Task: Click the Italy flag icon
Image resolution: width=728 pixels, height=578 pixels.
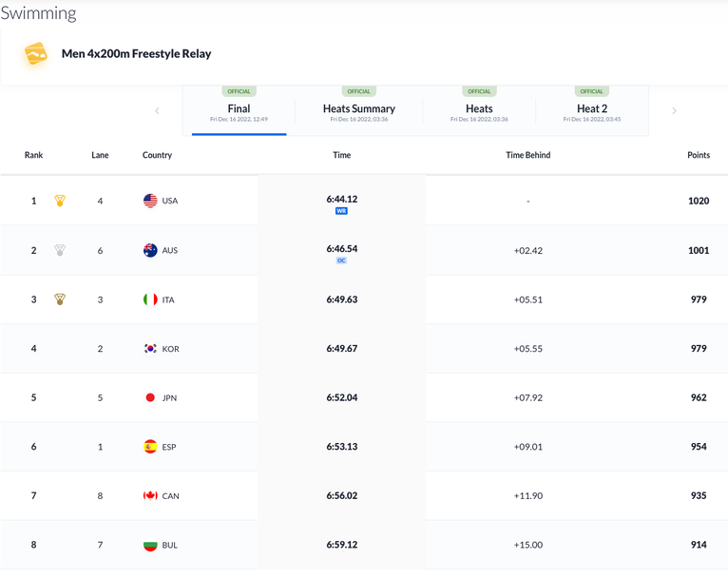Action: tap(150, 299)
